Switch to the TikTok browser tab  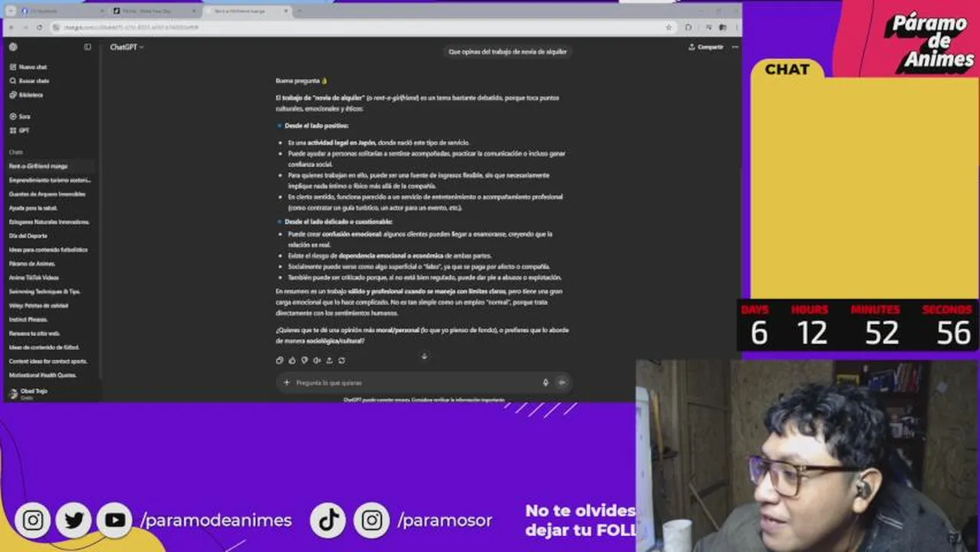[153, 11]
